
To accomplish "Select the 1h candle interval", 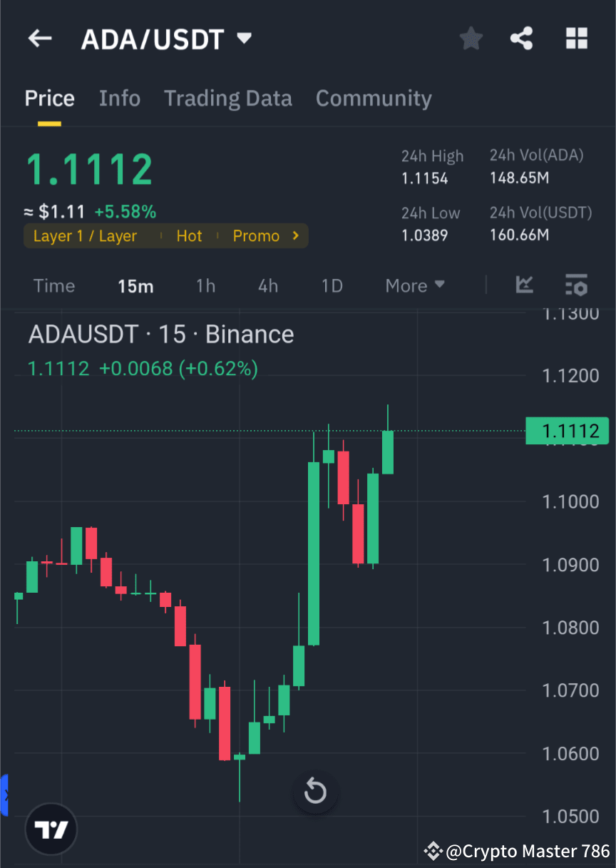I will (205, 285).
